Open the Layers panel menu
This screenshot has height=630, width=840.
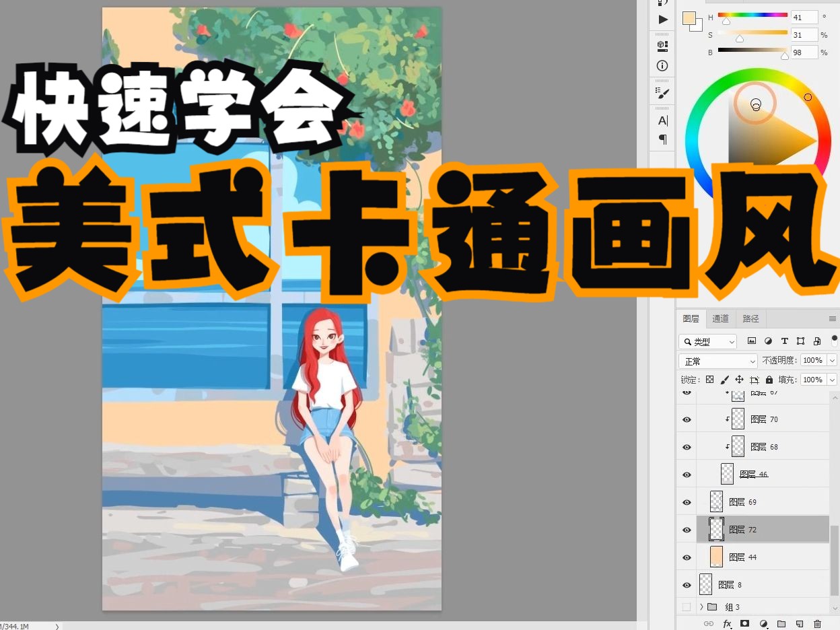pos(834,318)
